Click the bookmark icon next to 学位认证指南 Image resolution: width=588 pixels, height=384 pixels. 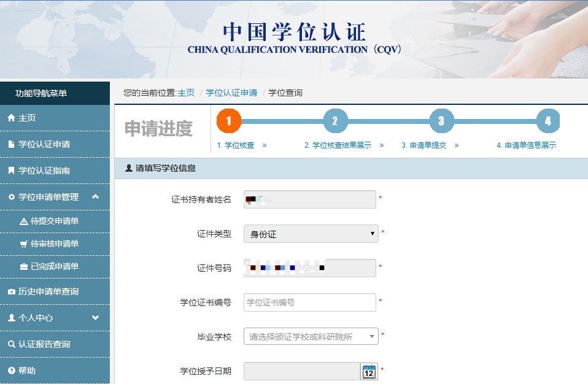[x=10, y=170]
